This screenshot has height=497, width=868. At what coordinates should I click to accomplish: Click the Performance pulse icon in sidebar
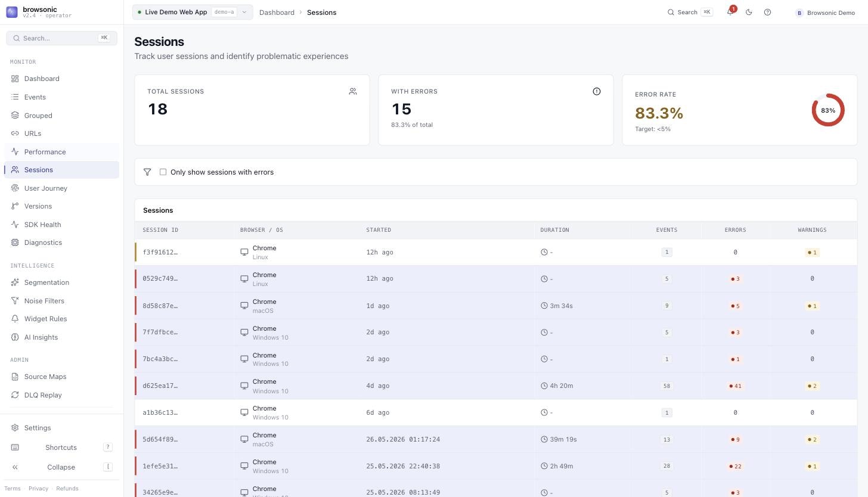15,152
